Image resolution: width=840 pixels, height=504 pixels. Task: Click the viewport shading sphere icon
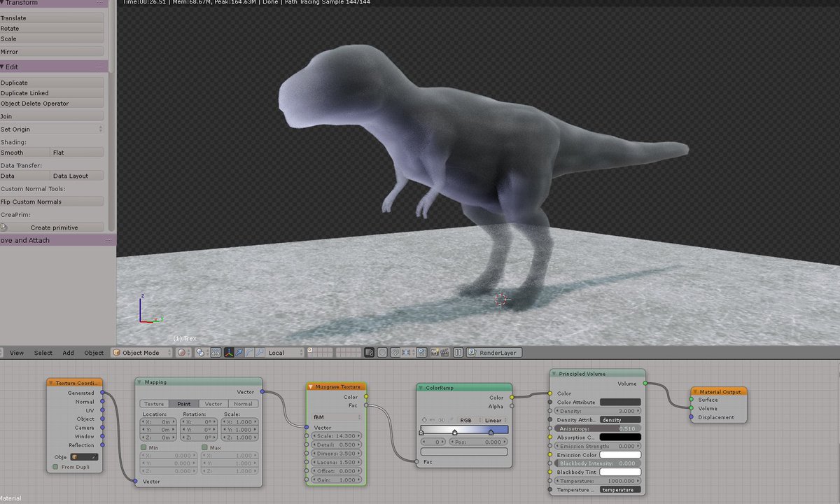181,353
